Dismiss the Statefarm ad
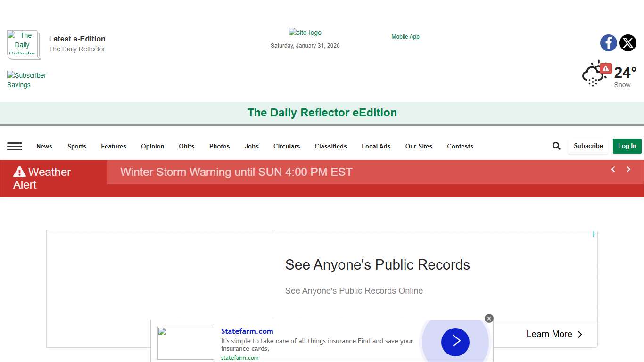The image size is (644, 362). coord(489,318)
